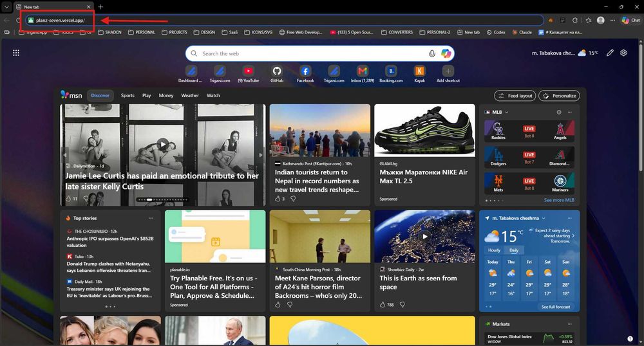644x346 pixels.
Task: Open the Booking.com shortcut tile
Action: point(391,74)
